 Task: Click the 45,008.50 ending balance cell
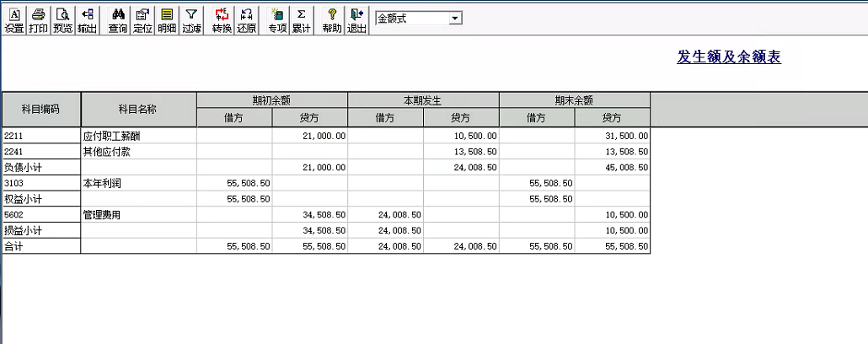613,167
